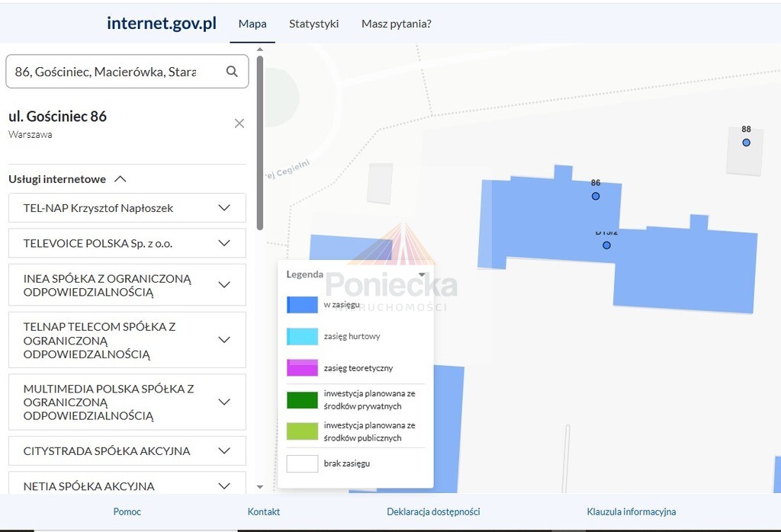Viewport: 781px width, 532px height.
Task: Click the internet.gov.pl logo
Action: [162, 23]
